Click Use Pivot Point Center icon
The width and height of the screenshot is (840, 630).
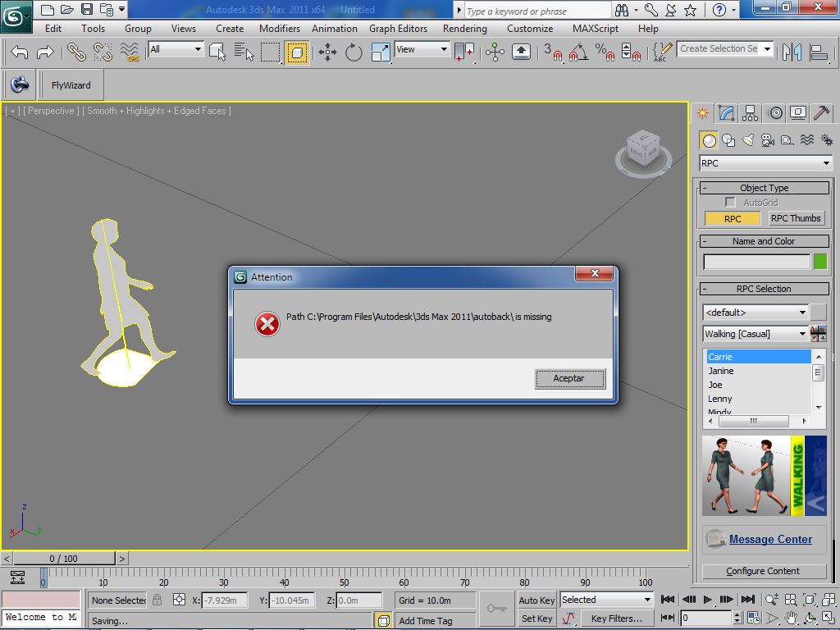(464, 52)
